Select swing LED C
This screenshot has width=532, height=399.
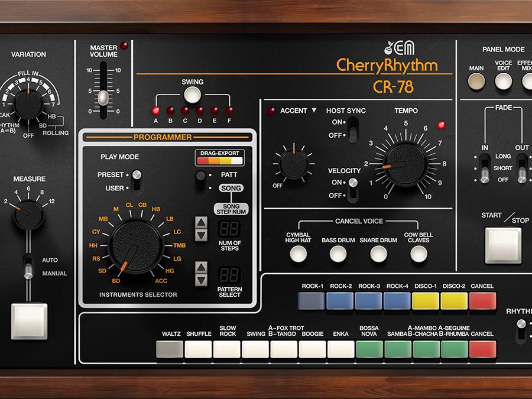click(x=185, y=111)
